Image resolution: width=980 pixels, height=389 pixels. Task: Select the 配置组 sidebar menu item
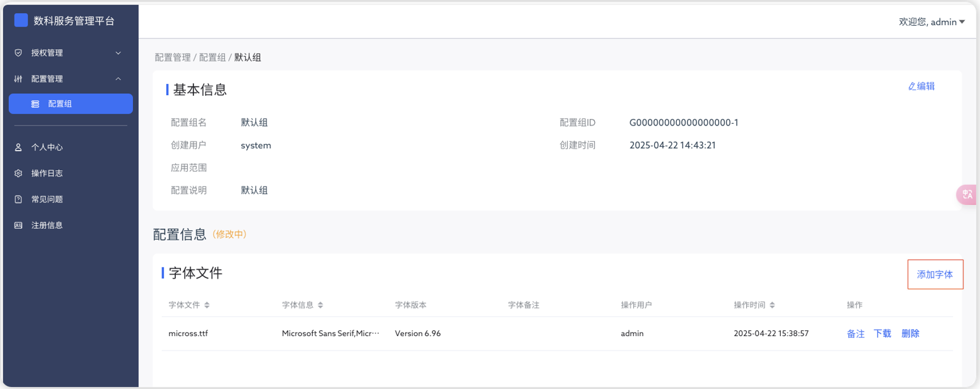[71, 104]
